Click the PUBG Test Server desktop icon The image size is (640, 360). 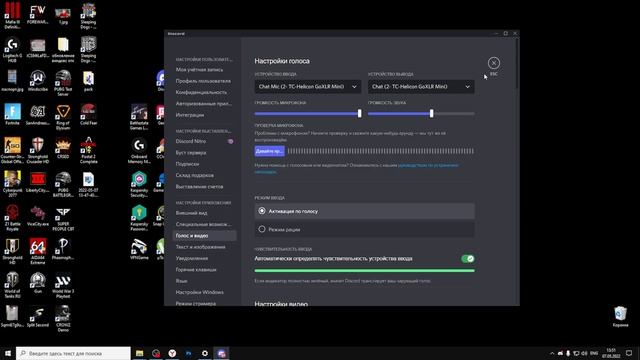point(63,83)
